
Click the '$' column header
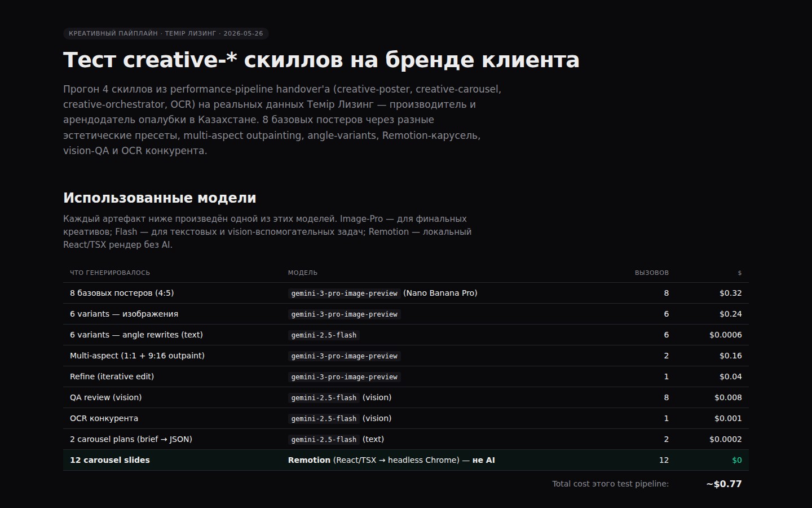pos(740,273)
